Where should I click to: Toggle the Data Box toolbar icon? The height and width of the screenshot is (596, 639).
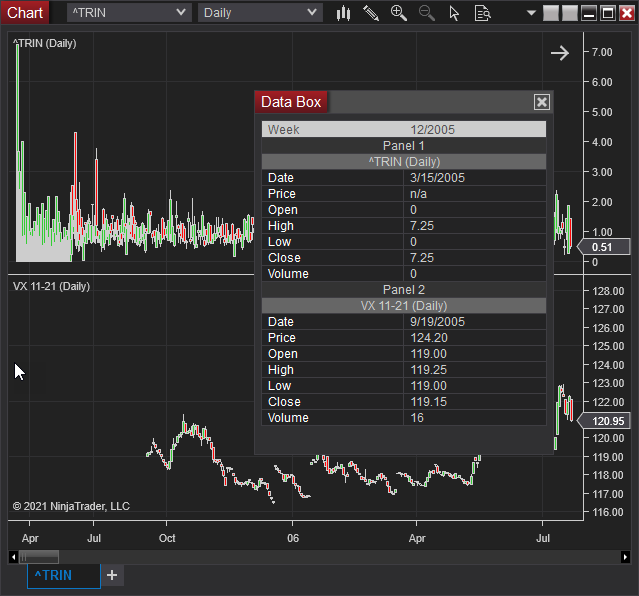482,13
